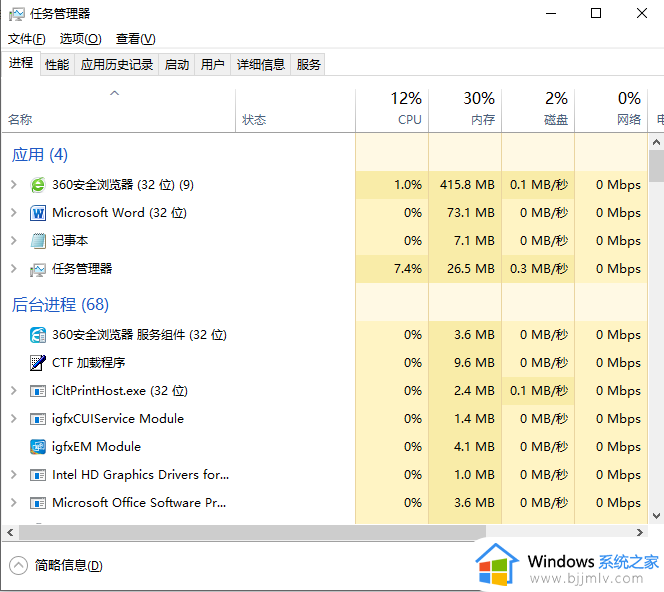Click the Microsoft Word icon

click(x=38, y=213)
